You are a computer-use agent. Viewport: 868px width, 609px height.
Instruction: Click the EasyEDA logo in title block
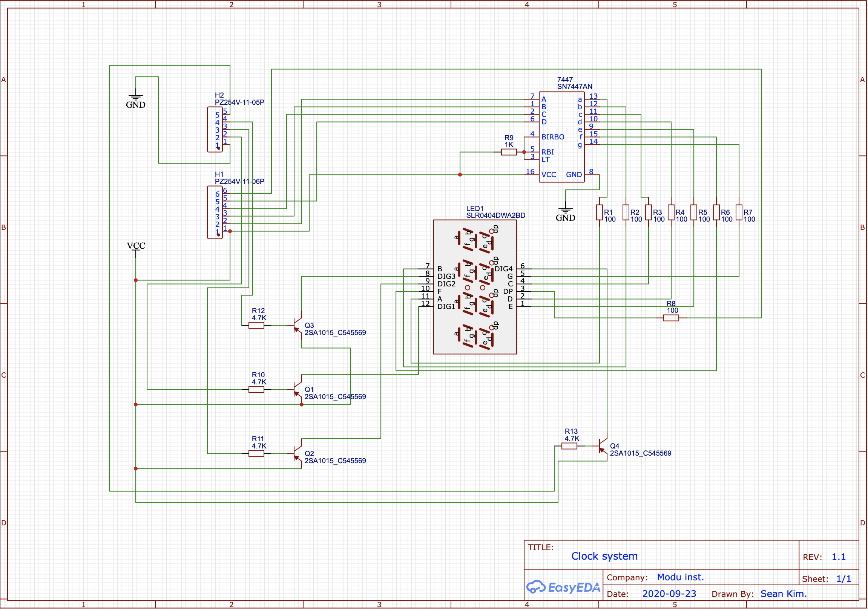coord(564,588)
